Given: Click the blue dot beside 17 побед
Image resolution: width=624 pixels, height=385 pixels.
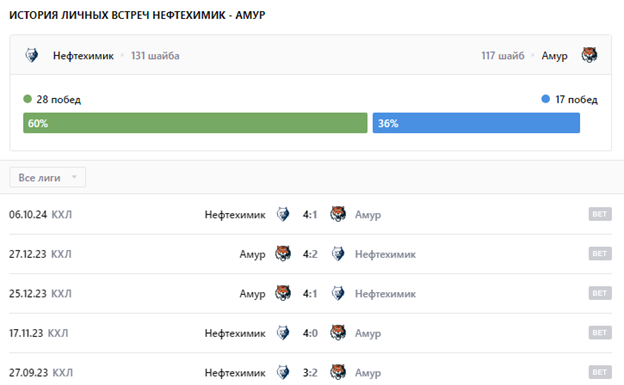Looking at the screenshot, I should click(546, 99).
